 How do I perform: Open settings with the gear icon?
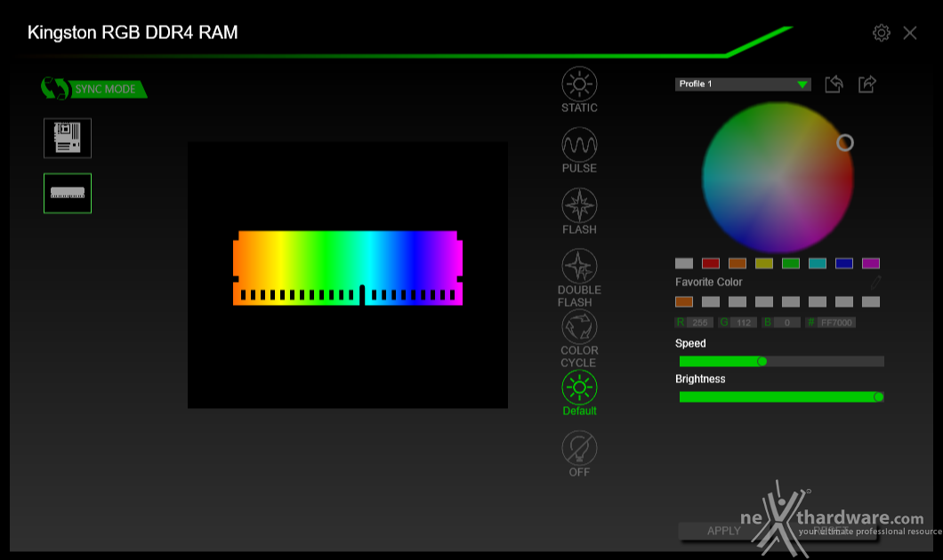point(881,33)
